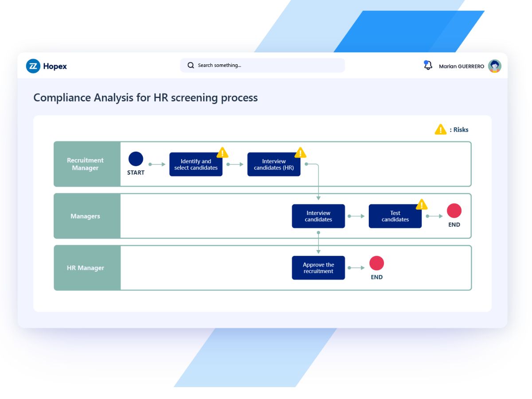Select the END event in HR Manager lane
This screenshot has width=532, height=399.
click(x=376, y=263)
